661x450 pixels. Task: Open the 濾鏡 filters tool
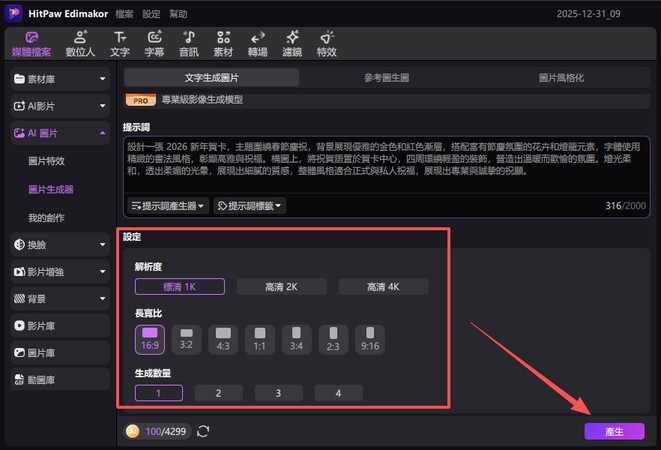pos(292,44)
